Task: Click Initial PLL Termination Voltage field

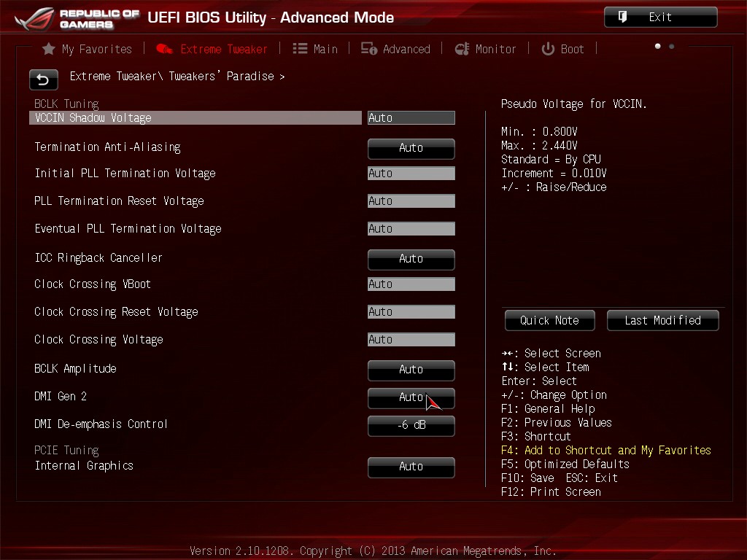Action: pyautogui.click(x=411, y=174)
